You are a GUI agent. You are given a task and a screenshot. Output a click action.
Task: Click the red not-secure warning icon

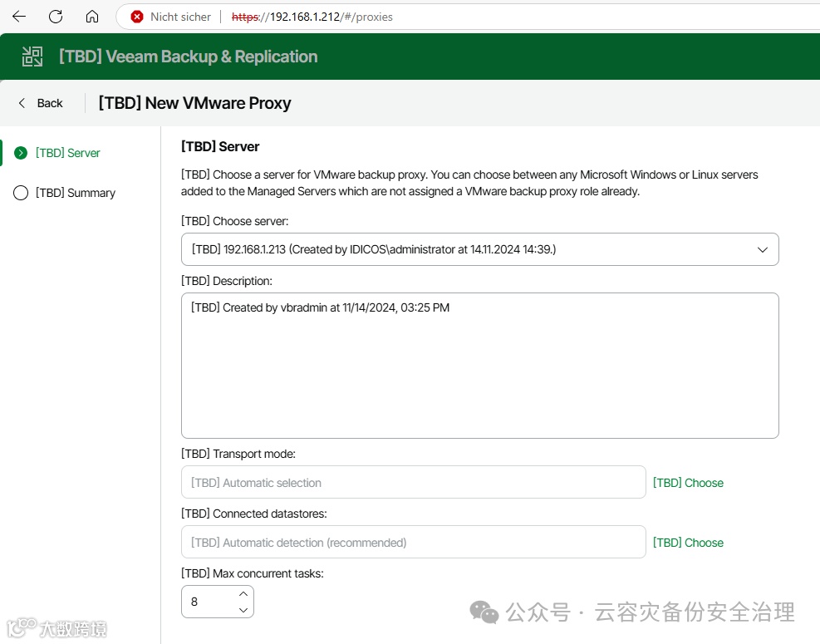(137, 17)
